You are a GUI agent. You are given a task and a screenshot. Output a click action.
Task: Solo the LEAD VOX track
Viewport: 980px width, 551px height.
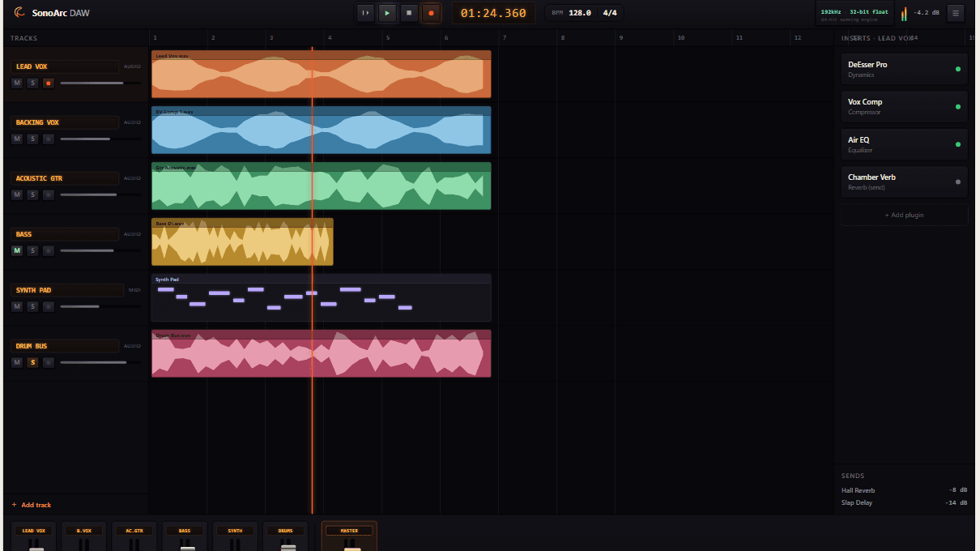coord(32,83)
